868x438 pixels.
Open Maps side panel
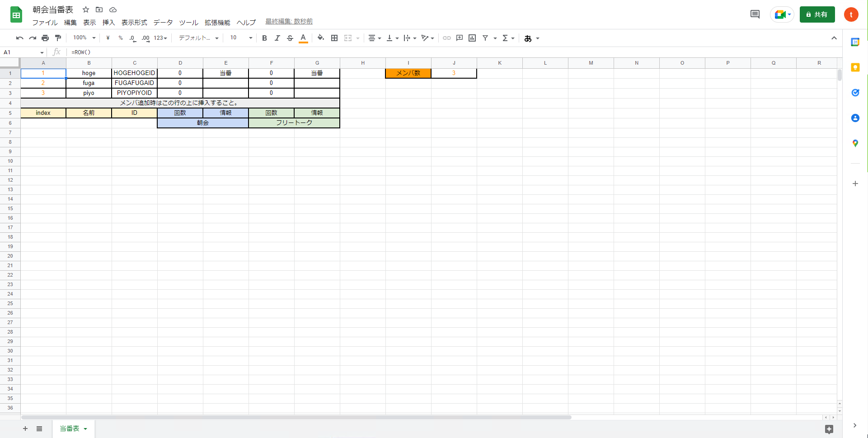pyautogui.click(x=855, y=143)
